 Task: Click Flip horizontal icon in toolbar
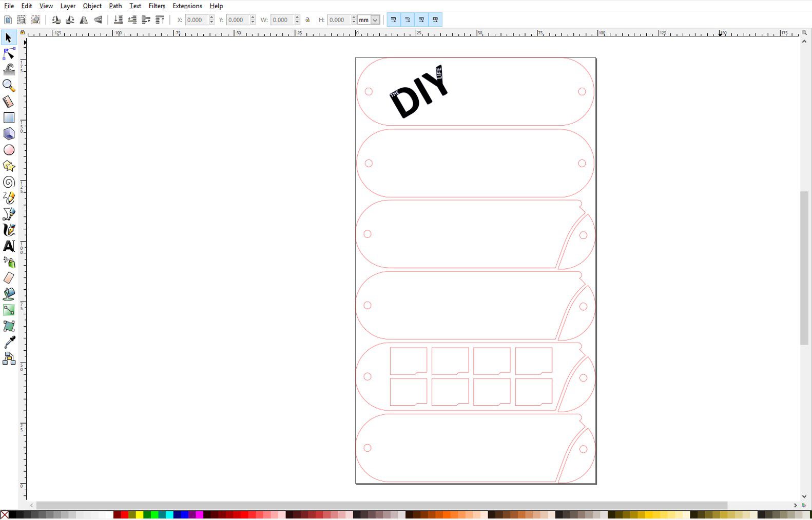click(84, 20)
